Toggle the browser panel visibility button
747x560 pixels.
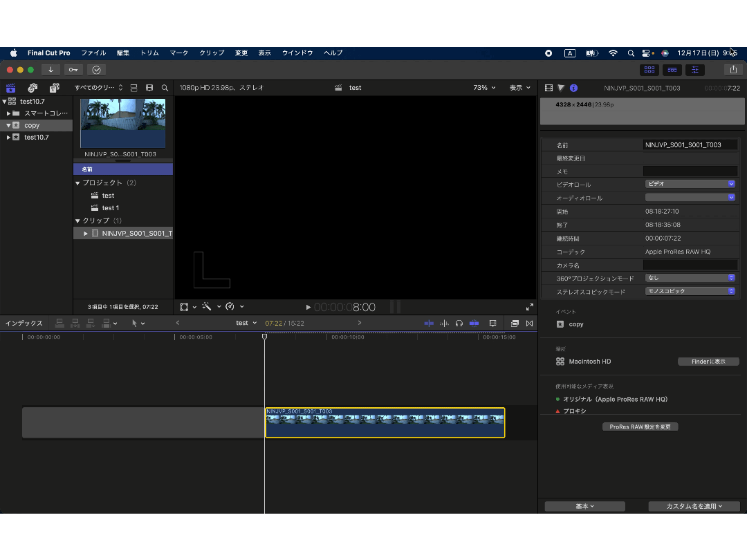[649, 70]
